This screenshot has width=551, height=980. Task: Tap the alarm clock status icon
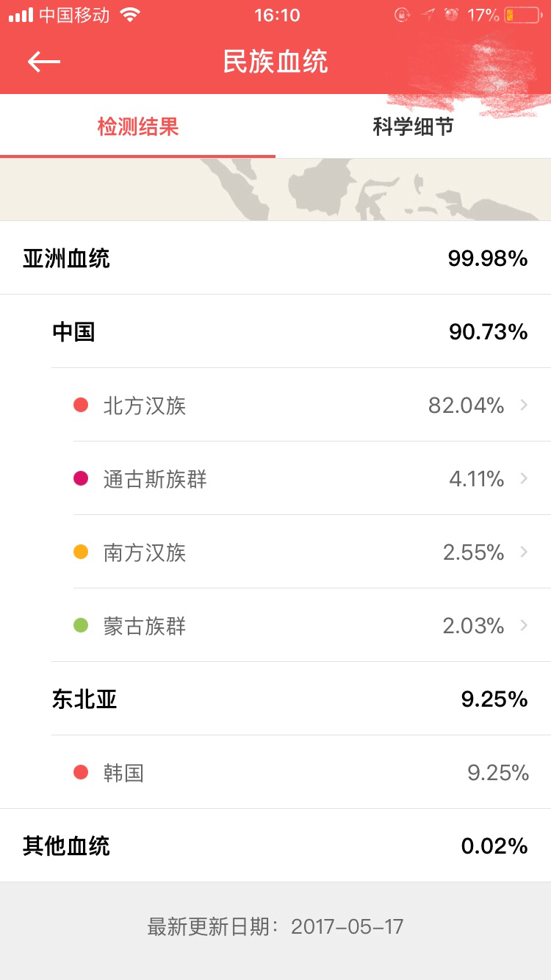452,15
